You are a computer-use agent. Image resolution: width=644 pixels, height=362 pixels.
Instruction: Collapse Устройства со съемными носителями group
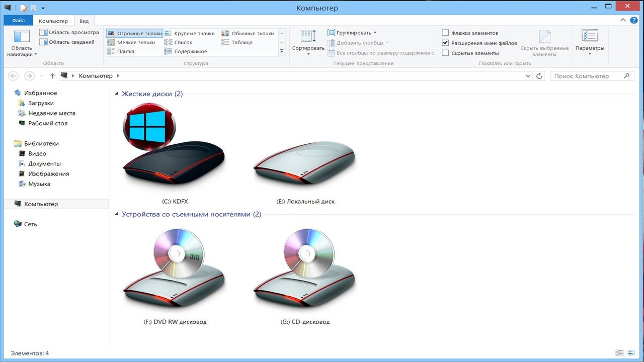[x=117, y=215]
